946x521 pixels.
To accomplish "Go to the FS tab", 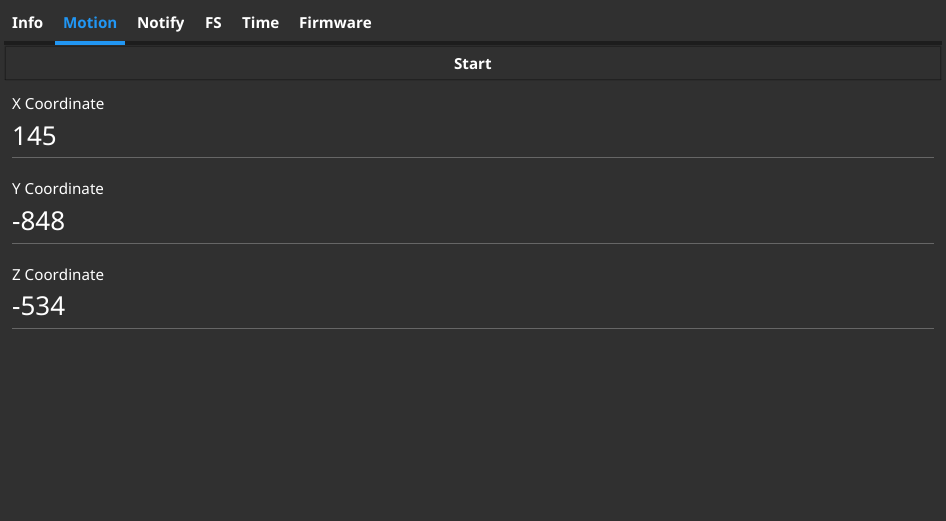I will tap(213, 22).
